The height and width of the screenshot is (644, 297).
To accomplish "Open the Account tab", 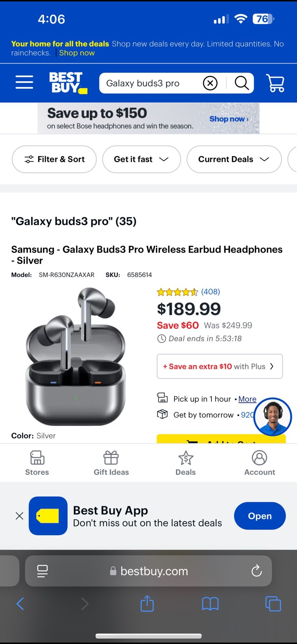I will (x=260, y=463).
